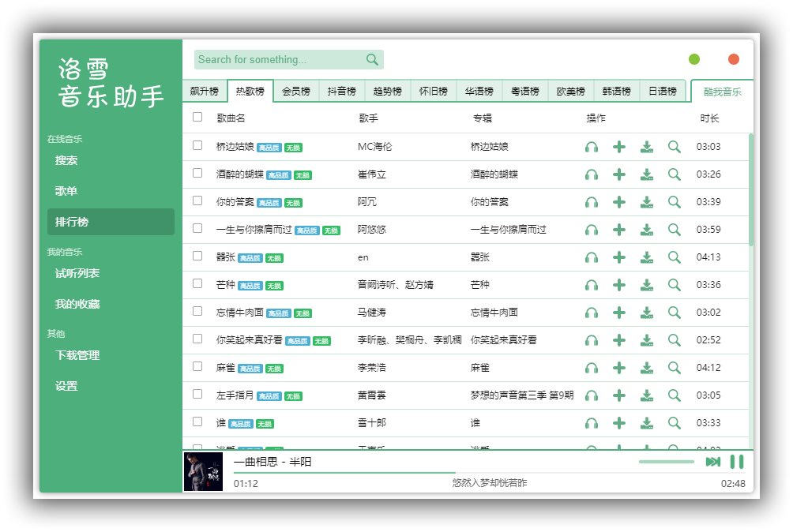Image resolution: width=793 pixels, height=532 pixels.
Task: Search for 你的答案 using its magnifier icon
Action: [x=675, y=202]
